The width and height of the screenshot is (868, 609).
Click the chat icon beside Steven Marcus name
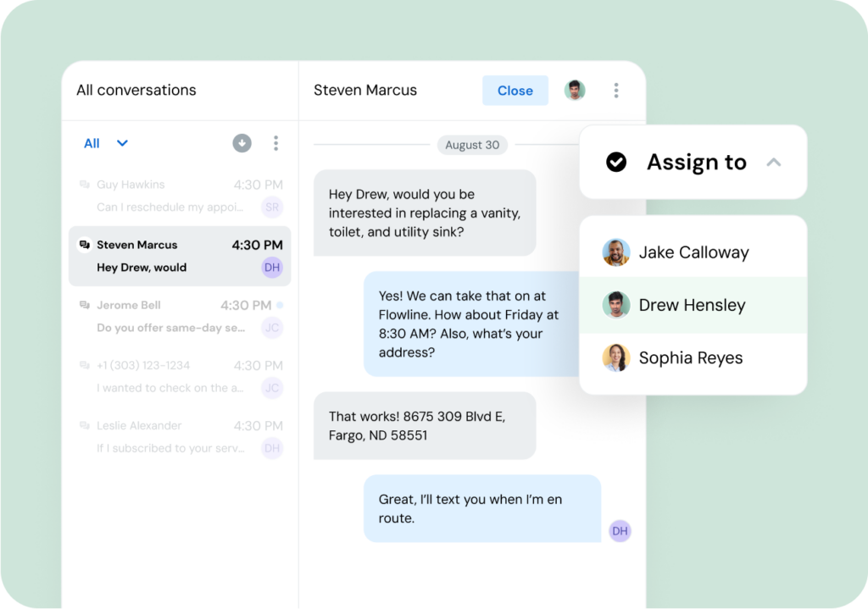84,245
